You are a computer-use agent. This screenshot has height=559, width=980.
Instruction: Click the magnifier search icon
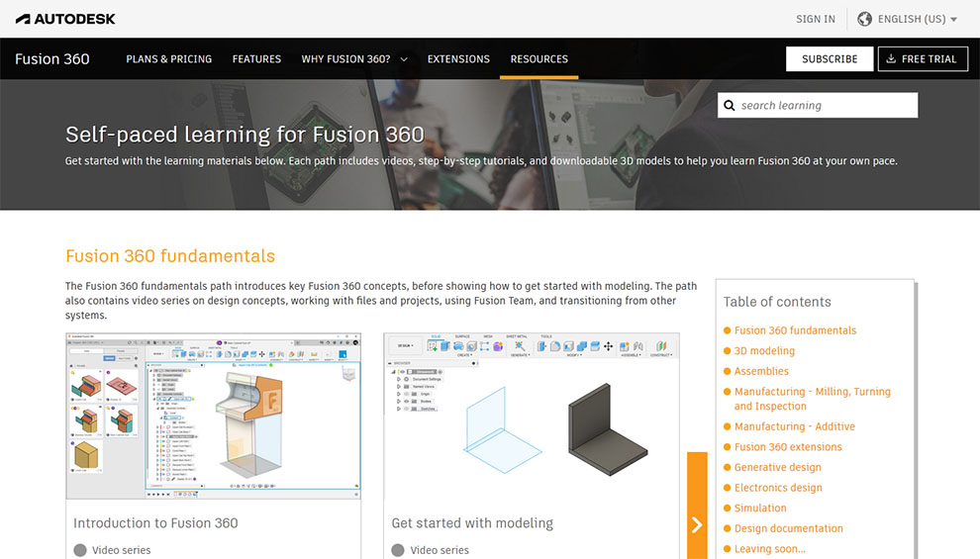pos(729,106)
